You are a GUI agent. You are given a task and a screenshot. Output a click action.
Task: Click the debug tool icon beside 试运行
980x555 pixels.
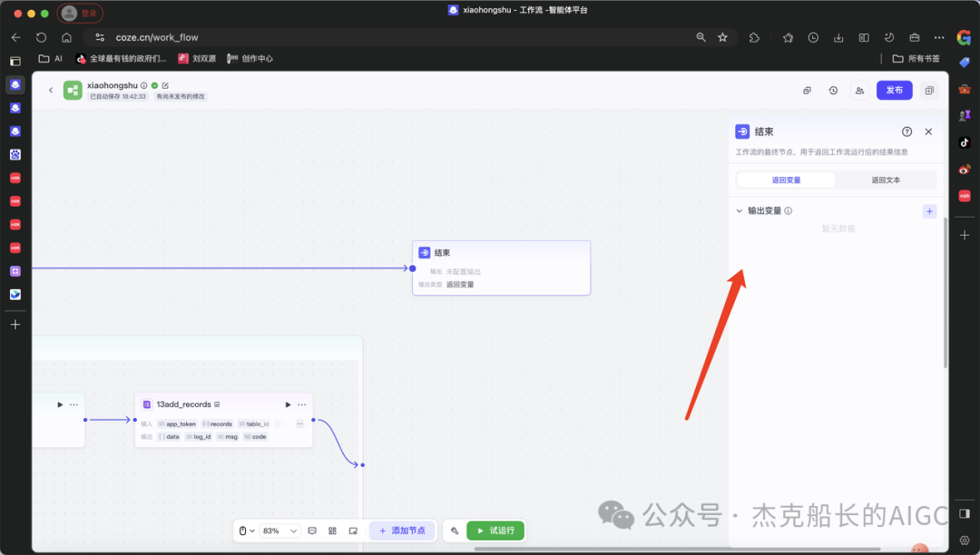(455, 531)
